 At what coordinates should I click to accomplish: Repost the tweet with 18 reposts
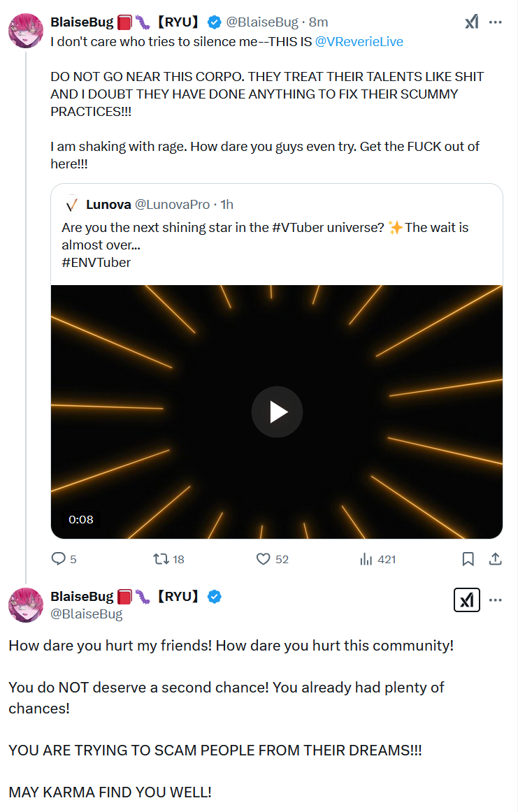tap(161, 559)
